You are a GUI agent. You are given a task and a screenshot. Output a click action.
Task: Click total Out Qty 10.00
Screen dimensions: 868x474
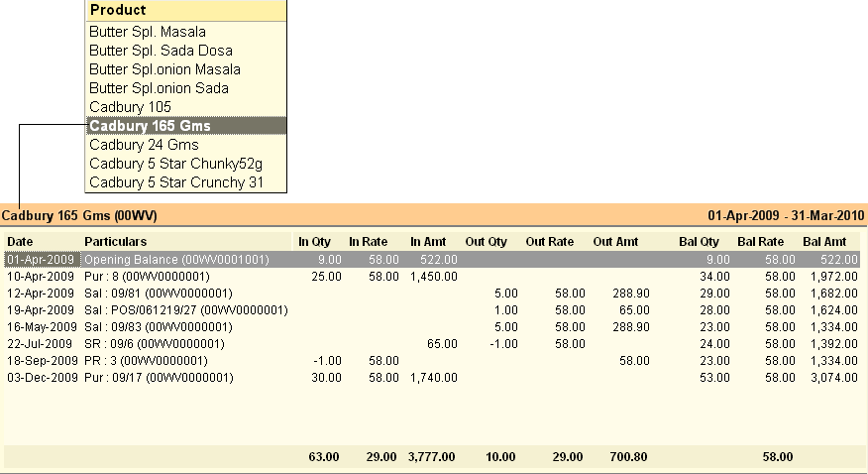[x=500, y=457]
